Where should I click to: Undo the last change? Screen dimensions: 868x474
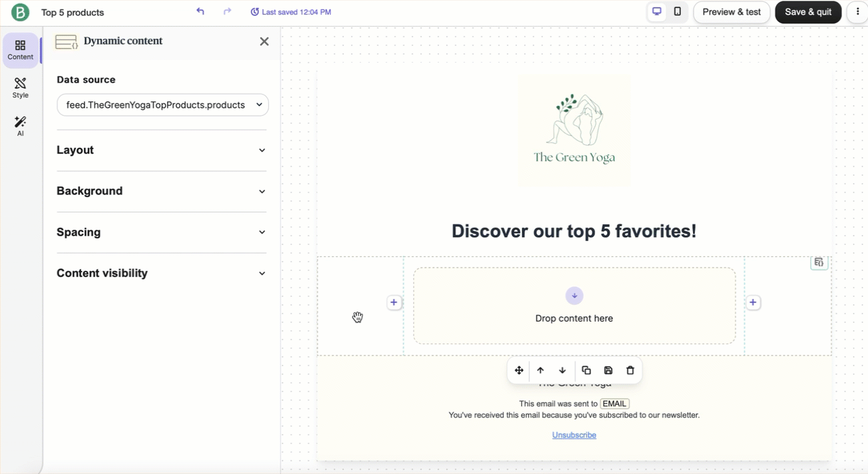200,11
